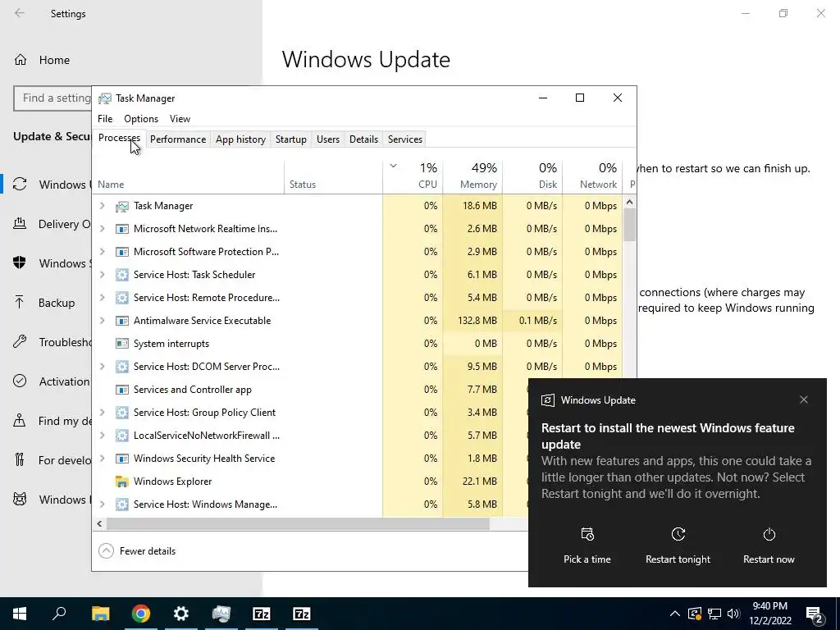Open File Explorer from taskbar
The image size is (840, 630).
click(100, 614)
